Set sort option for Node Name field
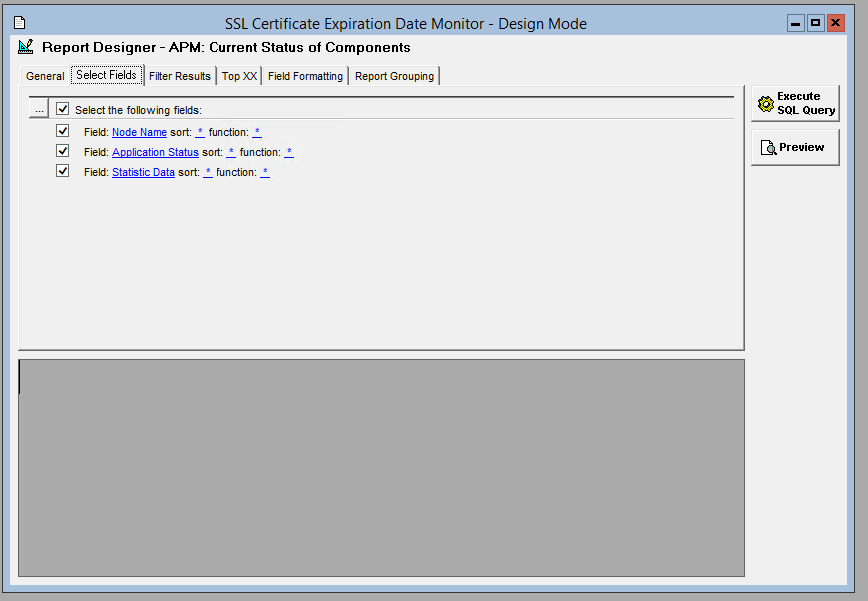The image size is (868, 601). click(200, 132)
